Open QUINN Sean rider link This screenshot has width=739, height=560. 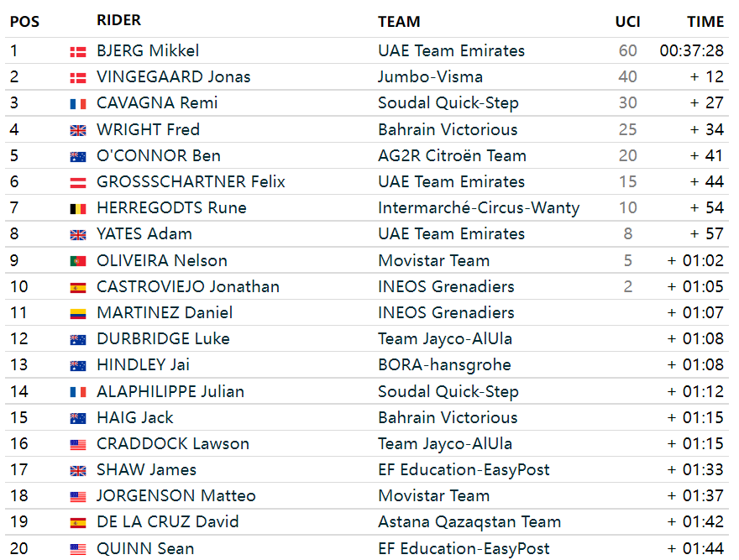click(145, 549)
